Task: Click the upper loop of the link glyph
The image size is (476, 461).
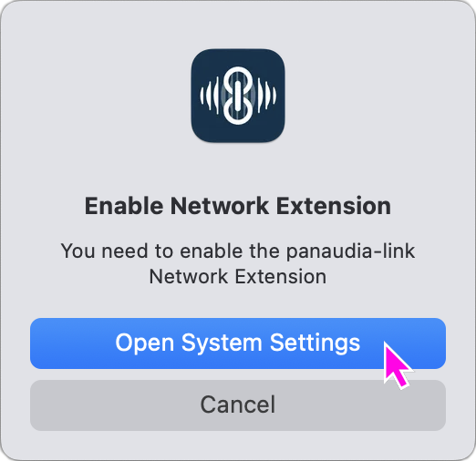Action: tap(238, 78)
